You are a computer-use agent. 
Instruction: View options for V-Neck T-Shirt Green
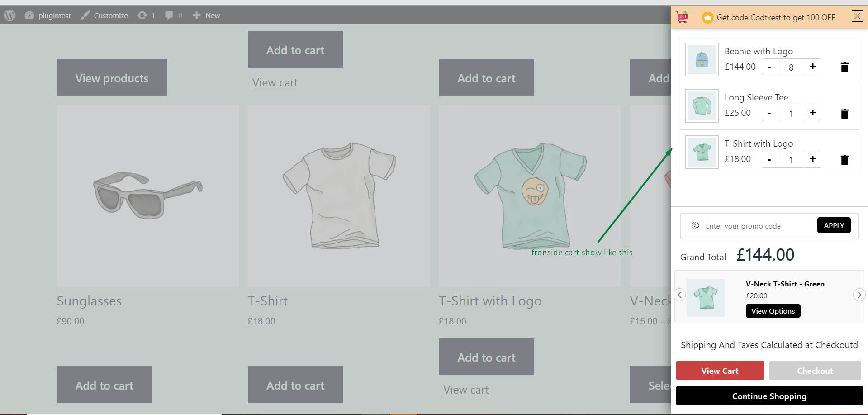(x=773, y=311)
